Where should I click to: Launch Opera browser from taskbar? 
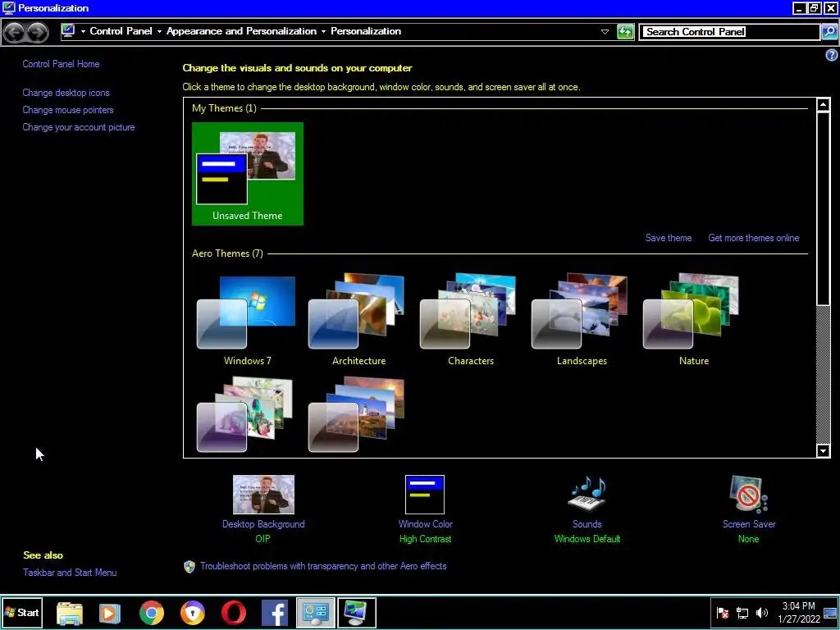[x=234, y=613]
